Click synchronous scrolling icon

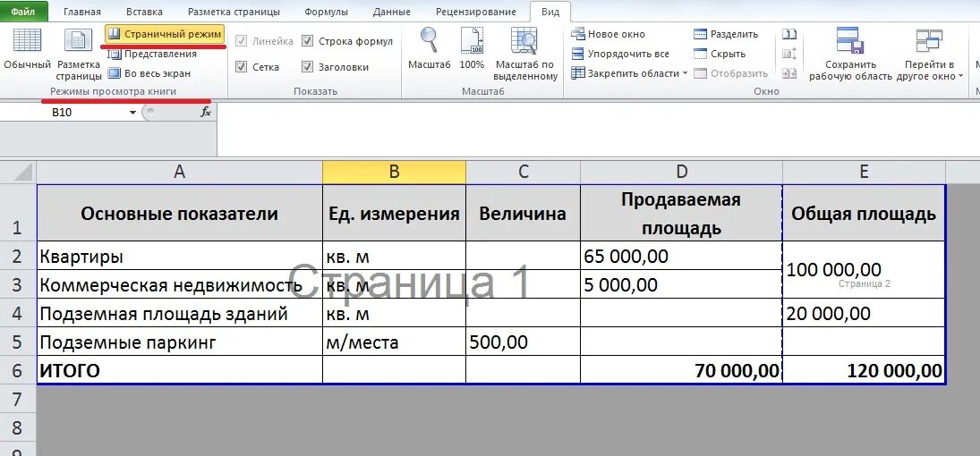coord(789,54)
